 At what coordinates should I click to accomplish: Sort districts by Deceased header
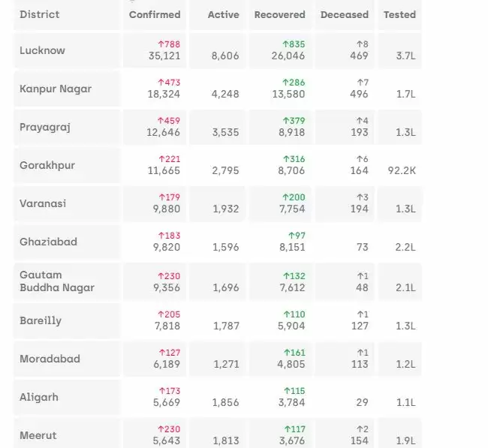pos(345,14)
